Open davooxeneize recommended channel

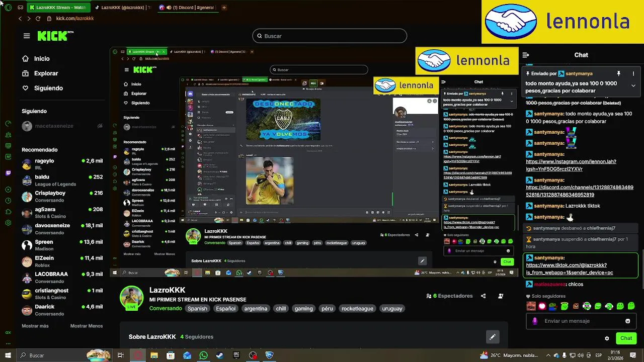coord(62,229)
